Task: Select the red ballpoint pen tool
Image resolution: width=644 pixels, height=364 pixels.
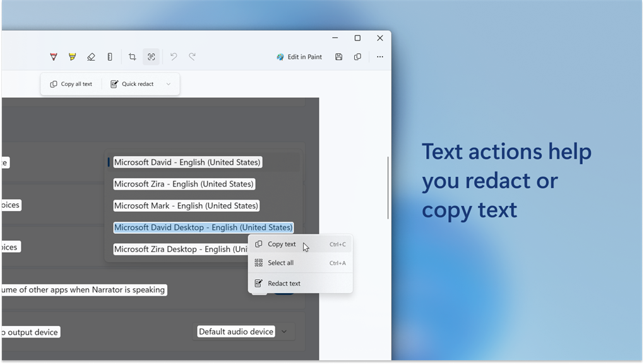Action: coord(54,57)
